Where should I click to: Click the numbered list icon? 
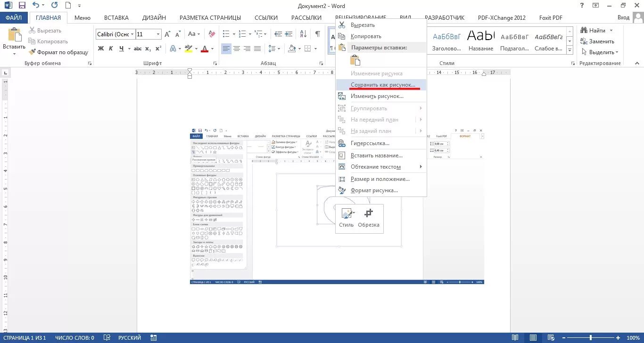click(x=242, y=34)
